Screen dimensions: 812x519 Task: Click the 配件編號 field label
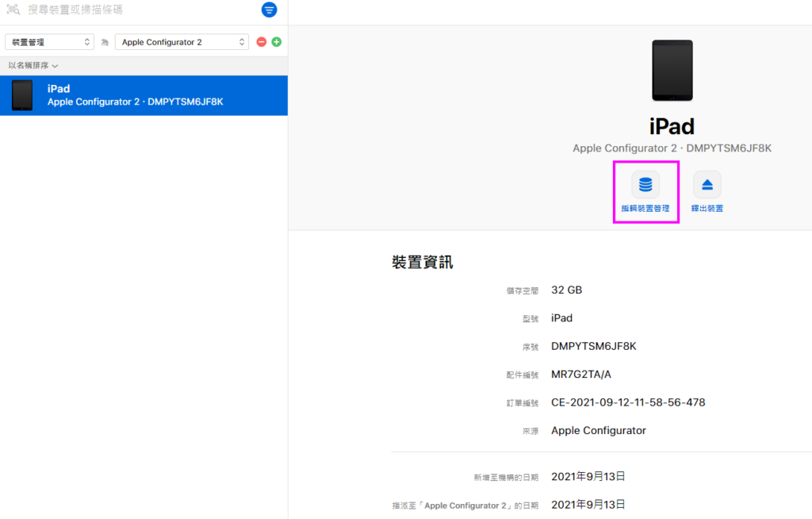(x=523, y=375)
